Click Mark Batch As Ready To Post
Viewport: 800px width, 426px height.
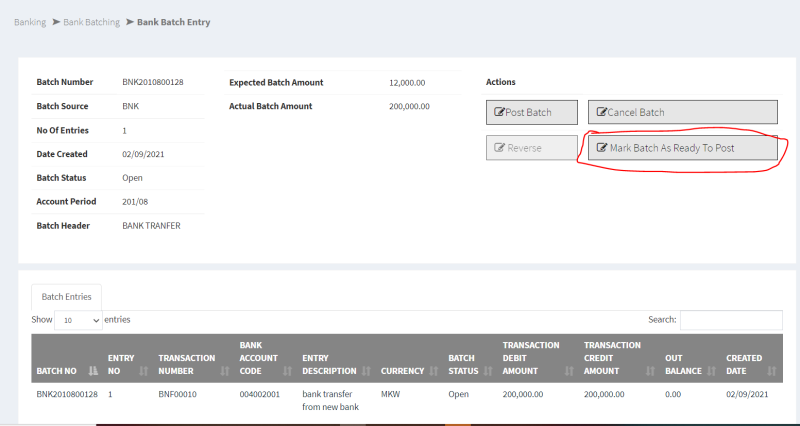[x=682, y=148]
